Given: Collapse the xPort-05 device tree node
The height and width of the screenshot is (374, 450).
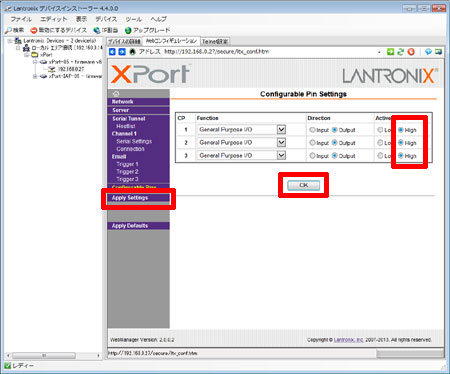Looking at the screenshot, I should click(x=35, y=62).
